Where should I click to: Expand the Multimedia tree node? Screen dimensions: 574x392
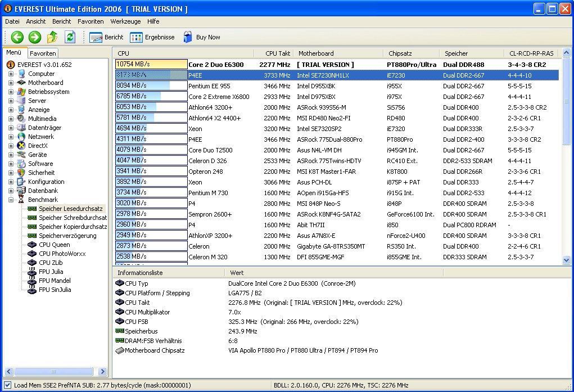click(x=11, y=119)
